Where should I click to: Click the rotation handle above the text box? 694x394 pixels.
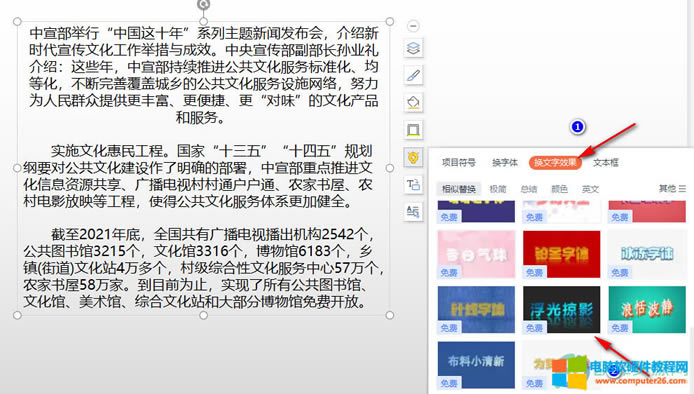tap(203, 4)
